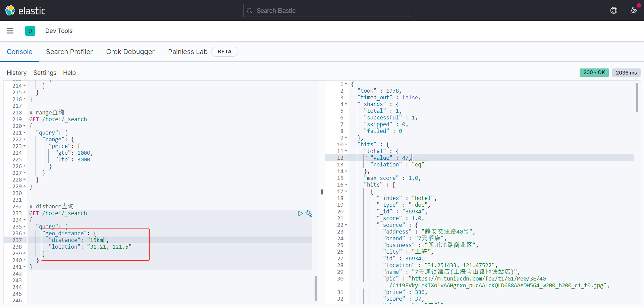This screenshot has width=644, height=307.
Task: Fold the "_shards" object at output line 4
Action: pos(346,104)
